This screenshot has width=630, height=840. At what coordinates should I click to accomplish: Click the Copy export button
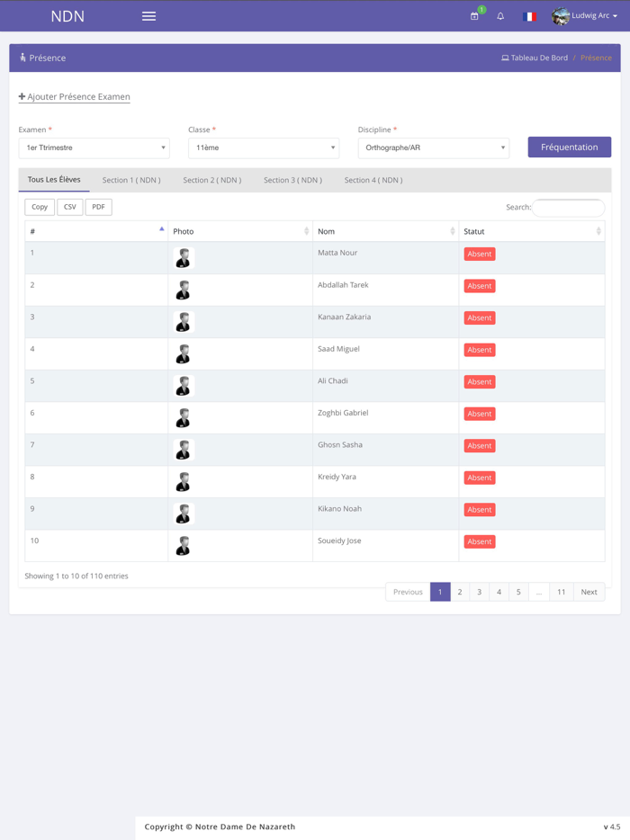(40, 207)
